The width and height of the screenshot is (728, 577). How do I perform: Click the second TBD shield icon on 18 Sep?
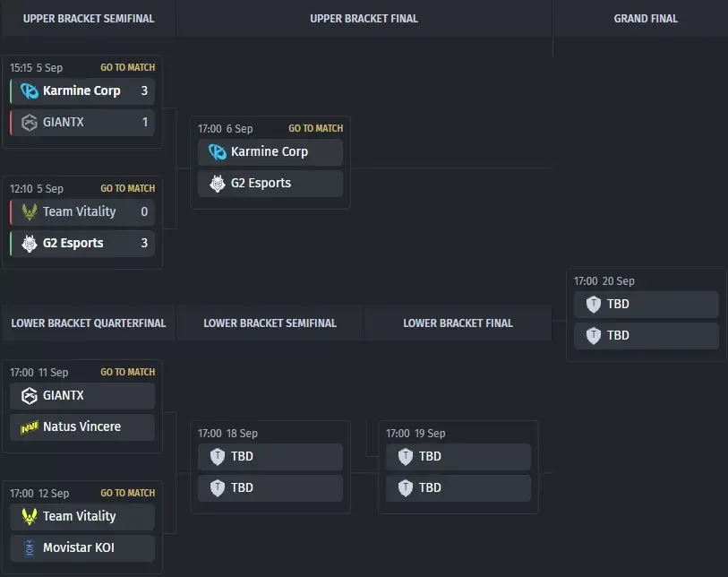[x=218, y=488]
